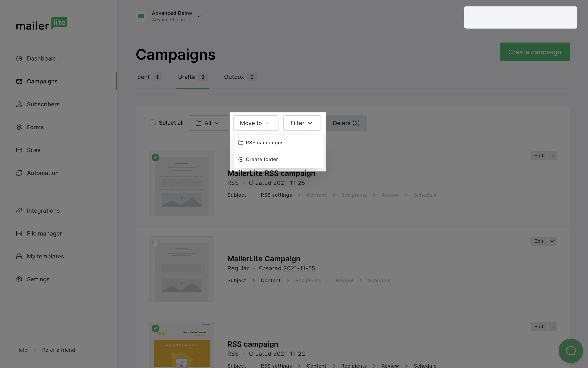The height and width of the screenshot is (368, 588).
Task: Click the Advanced Demo account flag icon
Action: [141, 16]
